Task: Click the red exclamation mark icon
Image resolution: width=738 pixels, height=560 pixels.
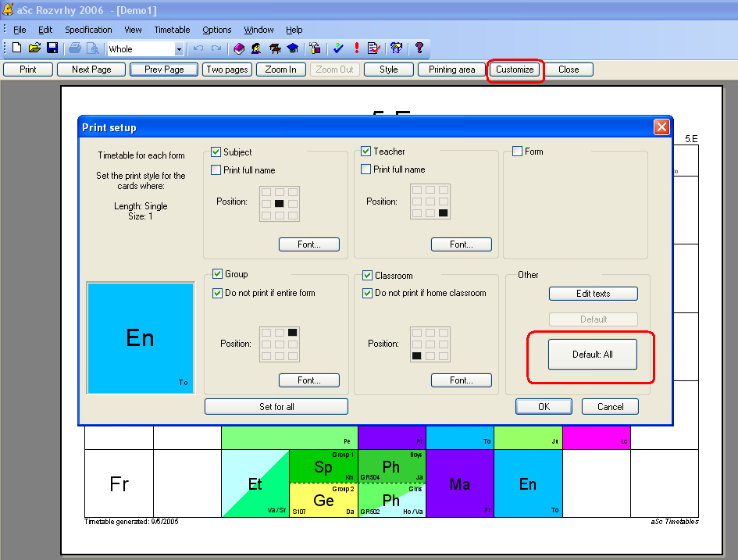Action: 357,48
